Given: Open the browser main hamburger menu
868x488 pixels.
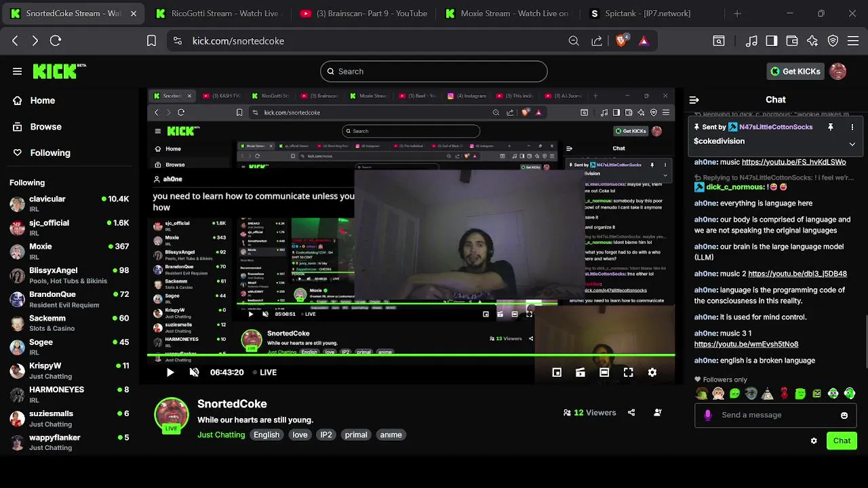Looking at the screenshot, I should tap(854, 41).
